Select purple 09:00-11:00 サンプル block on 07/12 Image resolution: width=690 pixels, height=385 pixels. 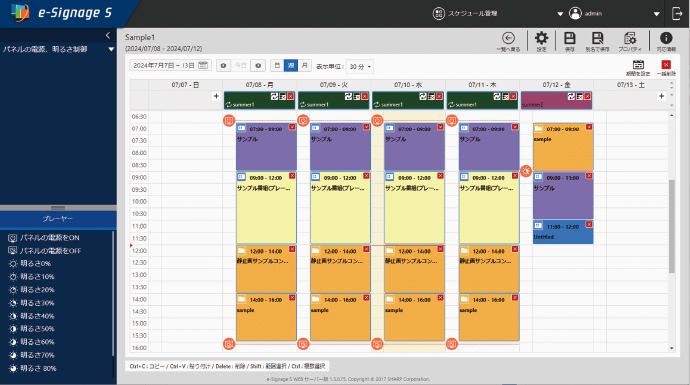click(563, 196)
